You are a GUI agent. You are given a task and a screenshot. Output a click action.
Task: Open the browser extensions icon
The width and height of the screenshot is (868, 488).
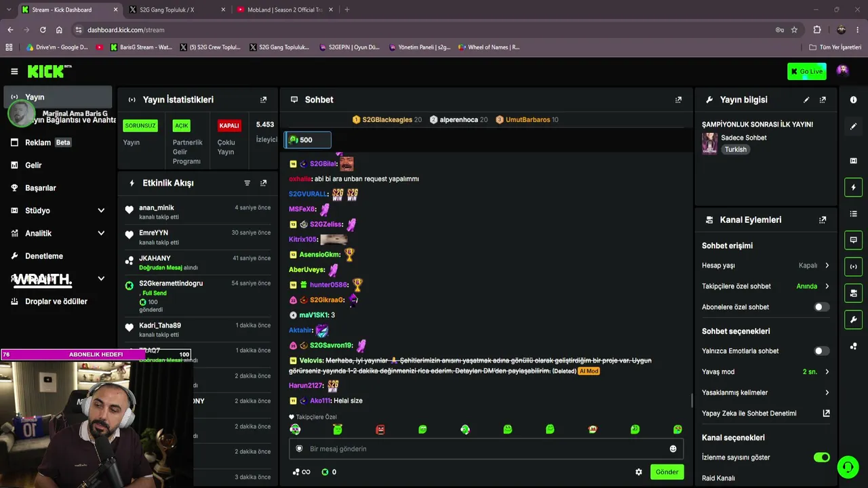click(817, 30)
